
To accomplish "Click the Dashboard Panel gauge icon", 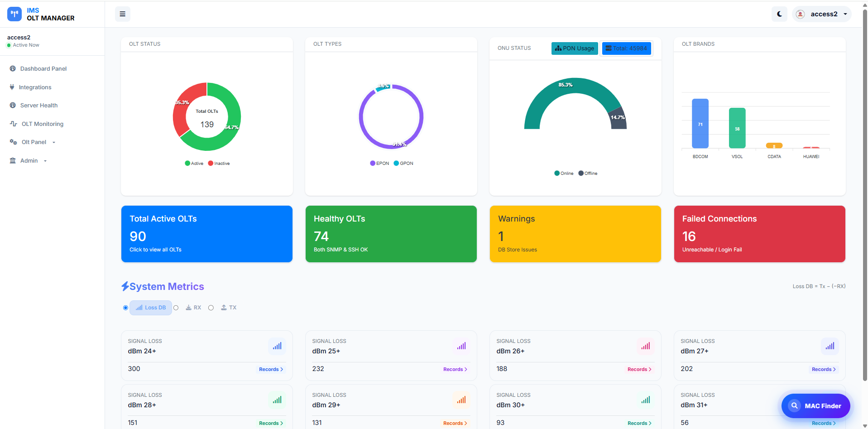I will (13, 68).
